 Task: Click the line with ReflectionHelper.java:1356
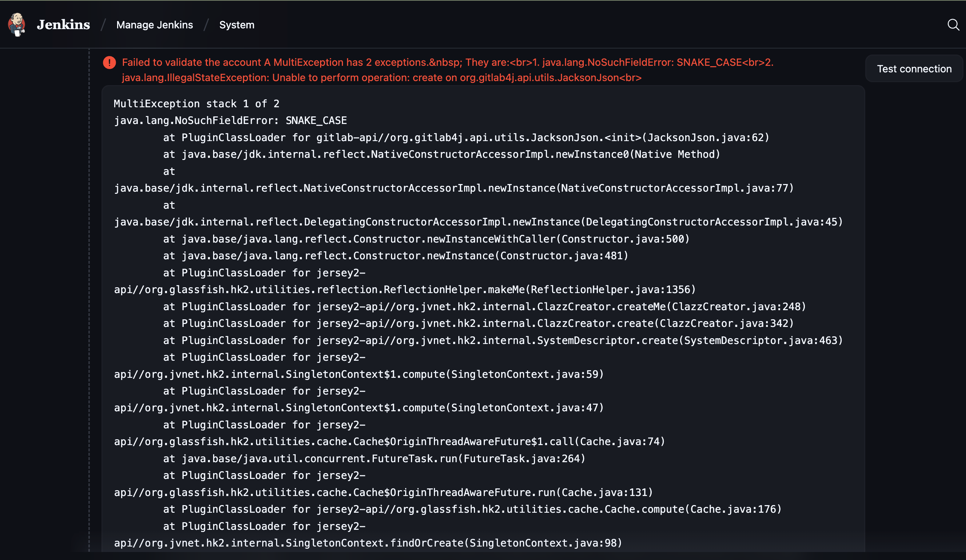[405, 289]
